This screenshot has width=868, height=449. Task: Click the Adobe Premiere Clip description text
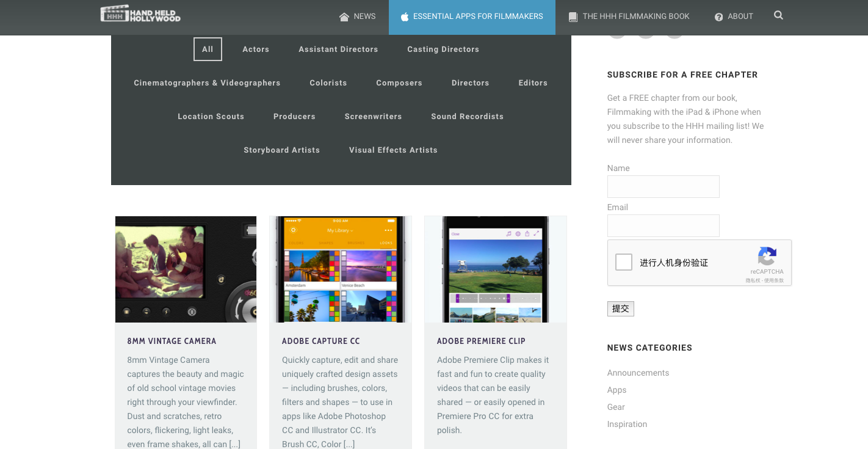493,395
